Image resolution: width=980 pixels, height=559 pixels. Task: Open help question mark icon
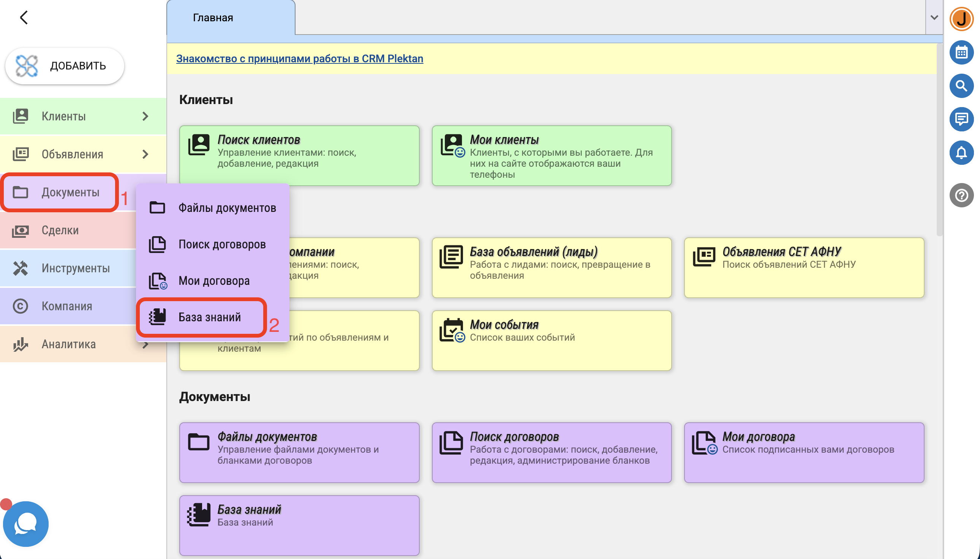pyautogui.click(x=961, y=196)
